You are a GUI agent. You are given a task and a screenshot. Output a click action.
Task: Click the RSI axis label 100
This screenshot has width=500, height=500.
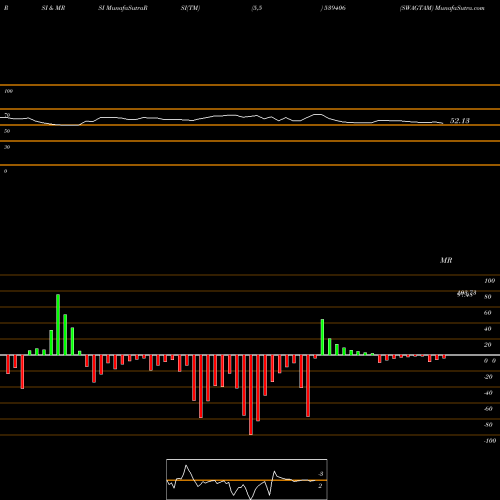[x=8, y=91]
